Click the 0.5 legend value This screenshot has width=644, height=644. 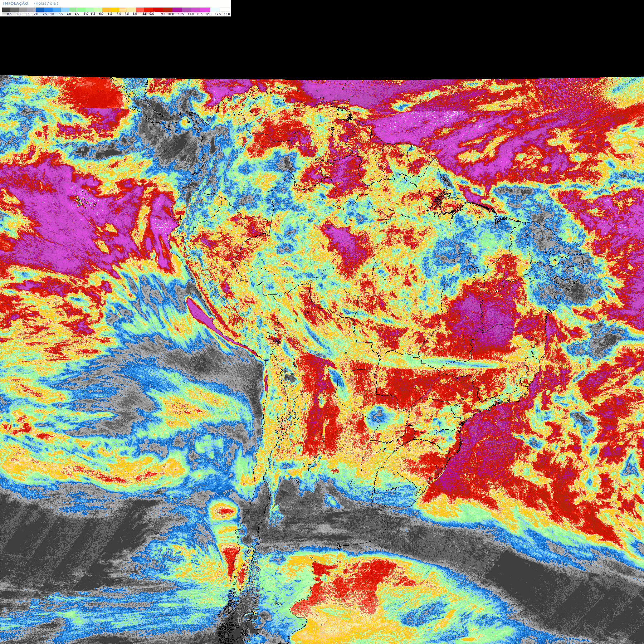pos(9,14)
